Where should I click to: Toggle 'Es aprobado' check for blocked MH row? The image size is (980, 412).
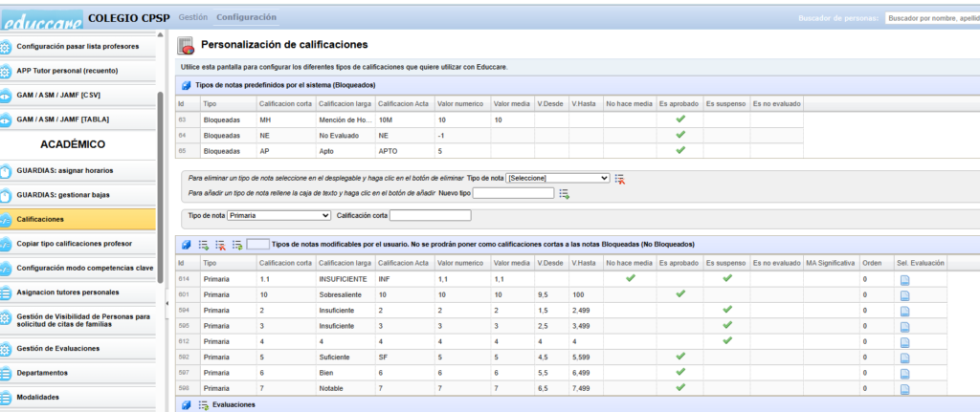pos(680,119)
